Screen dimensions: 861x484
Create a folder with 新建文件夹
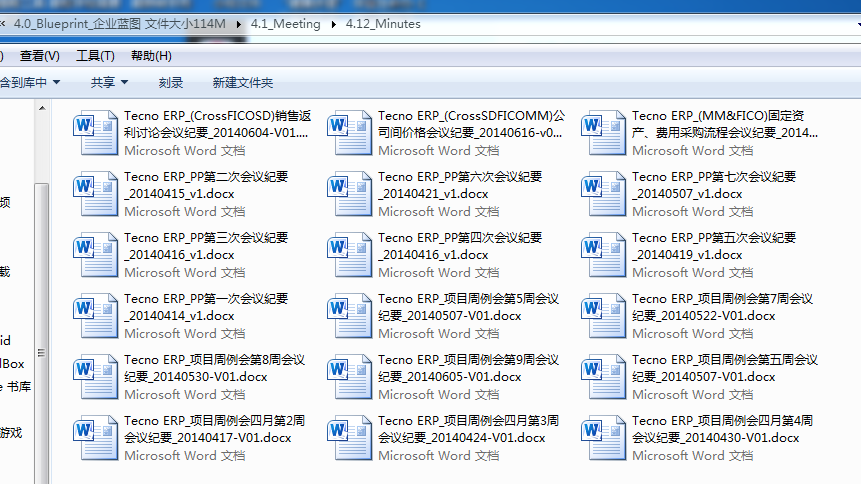pyautogui.click(x=243, y=82)
